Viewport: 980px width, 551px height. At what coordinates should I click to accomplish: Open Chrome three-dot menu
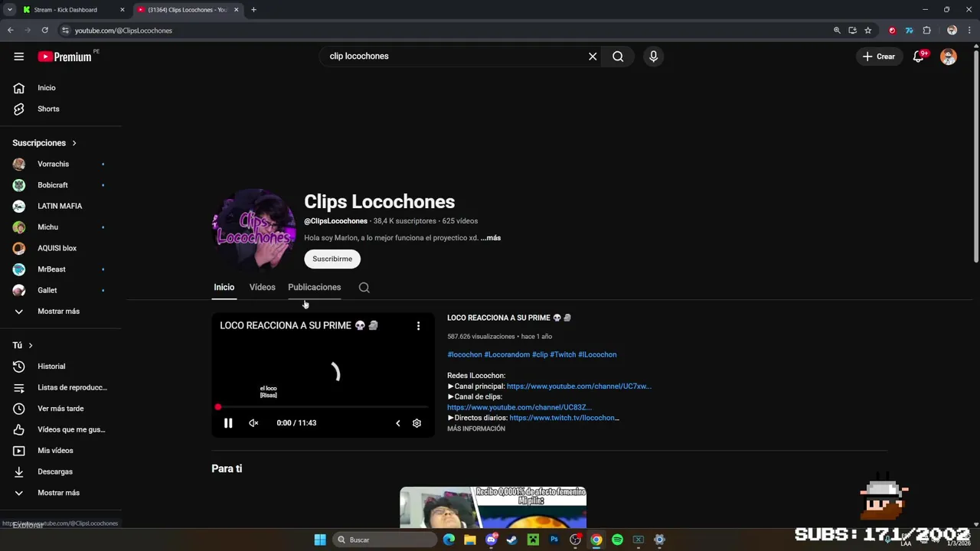tap(969, 31)
